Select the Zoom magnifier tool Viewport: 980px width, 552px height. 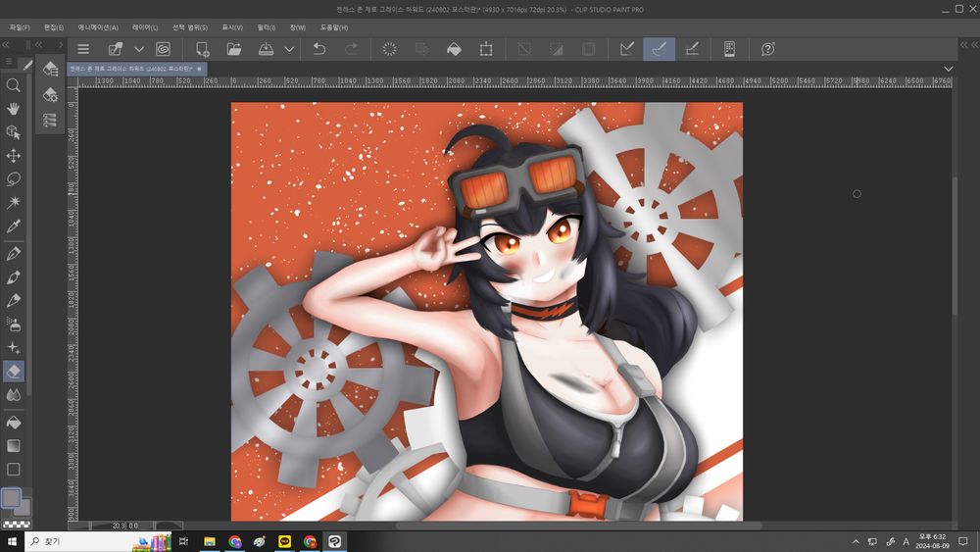point(13,85)
